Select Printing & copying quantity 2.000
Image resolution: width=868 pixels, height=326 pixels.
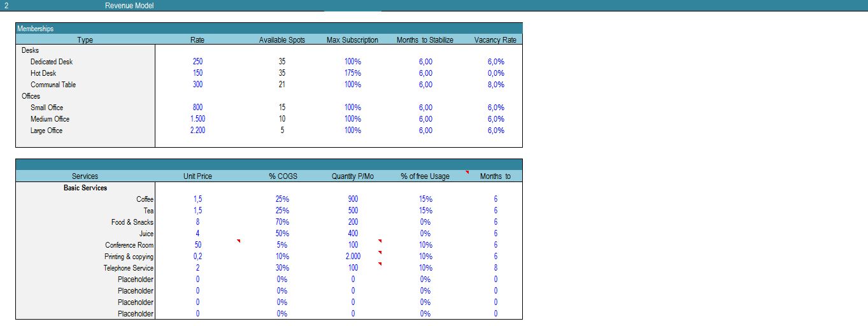pyautogui.click(x=353, y=257)
